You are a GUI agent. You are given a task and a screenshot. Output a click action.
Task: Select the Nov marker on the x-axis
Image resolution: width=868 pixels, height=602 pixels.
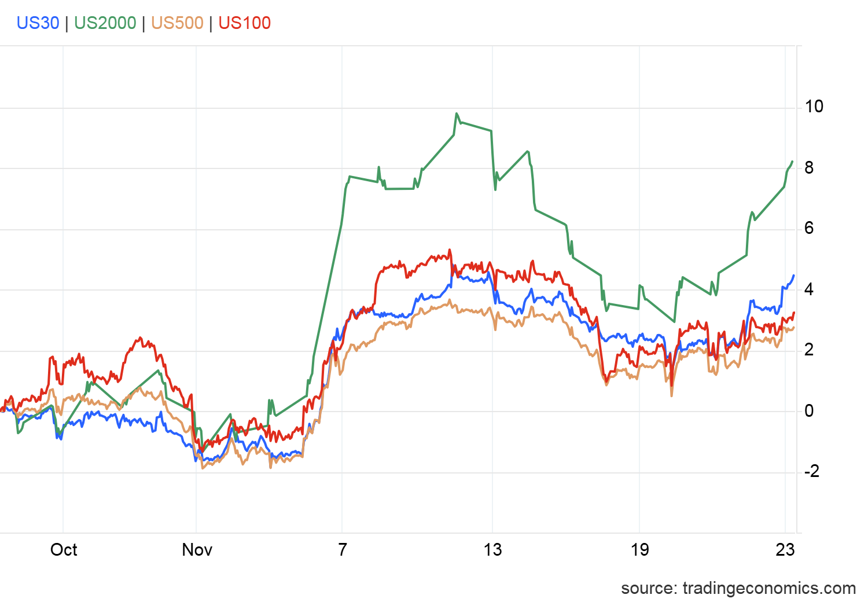(x=197, y=549)
